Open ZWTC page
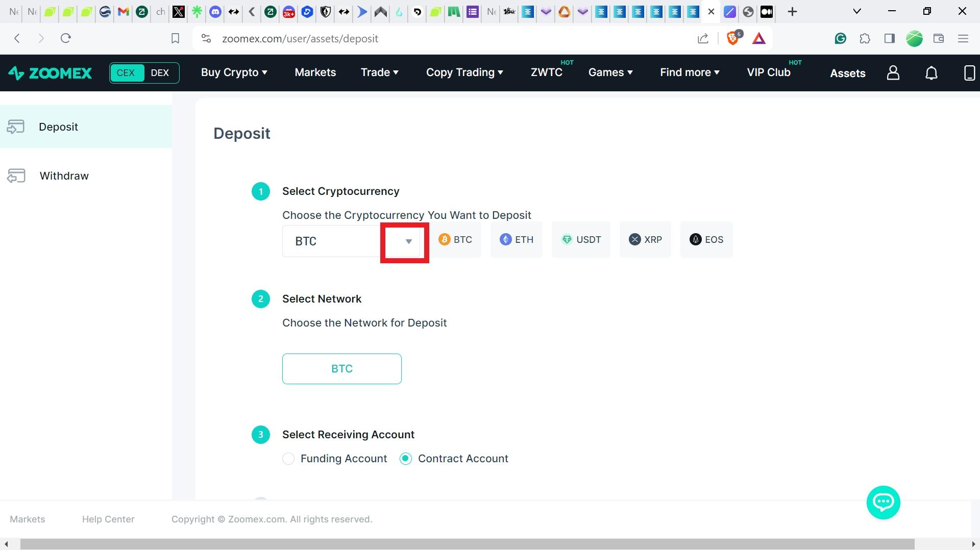Screen dimensions: 980x550 [x=547, y=72]
